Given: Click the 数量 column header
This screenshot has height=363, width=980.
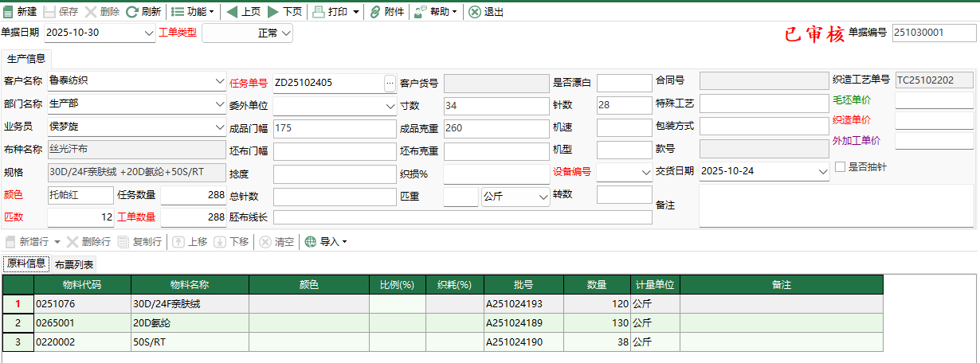Looking at the screenshot, I should coord(598,285).
